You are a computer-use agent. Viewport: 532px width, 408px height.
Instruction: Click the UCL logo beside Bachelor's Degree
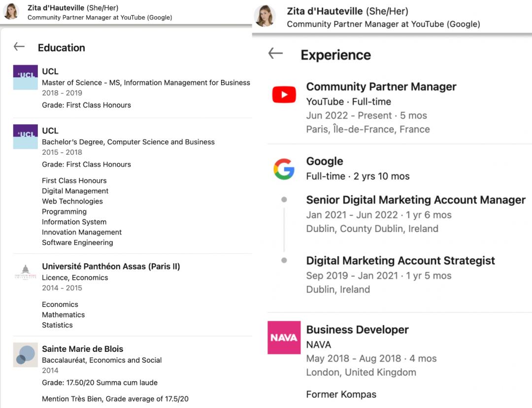point(25,136)
